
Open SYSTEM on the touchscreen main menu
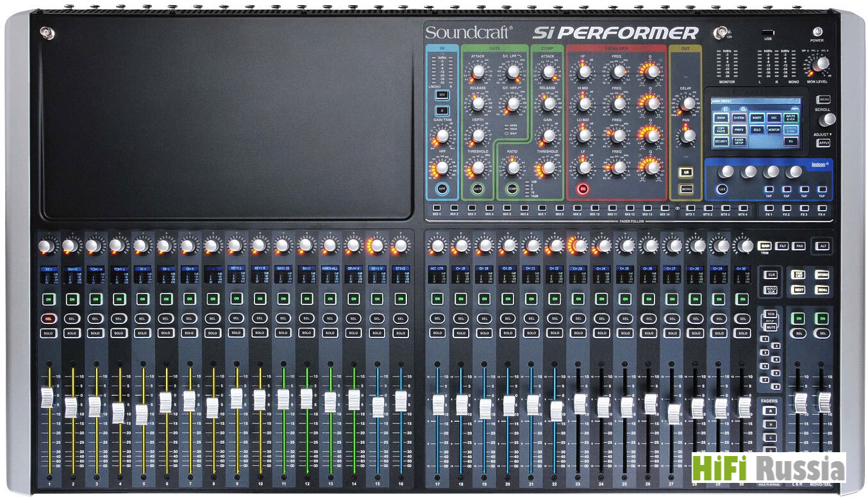pos(739,118)
